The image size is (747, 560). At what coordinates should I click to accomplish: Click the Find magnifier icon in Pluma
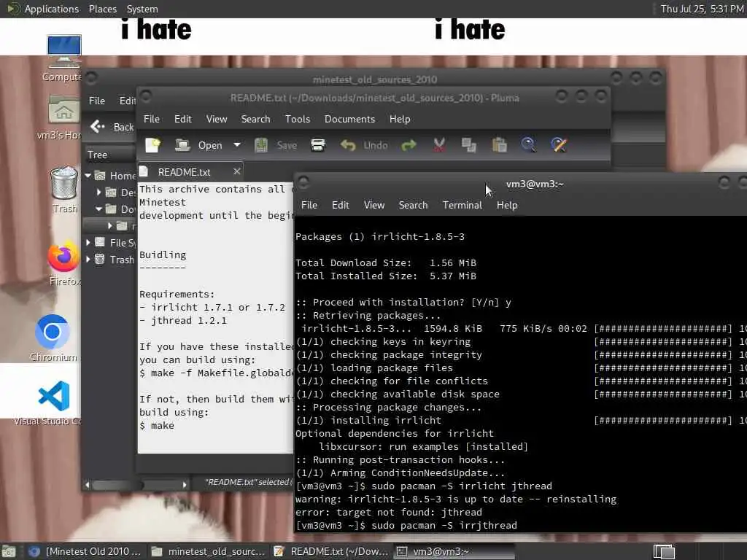point(528,145)
